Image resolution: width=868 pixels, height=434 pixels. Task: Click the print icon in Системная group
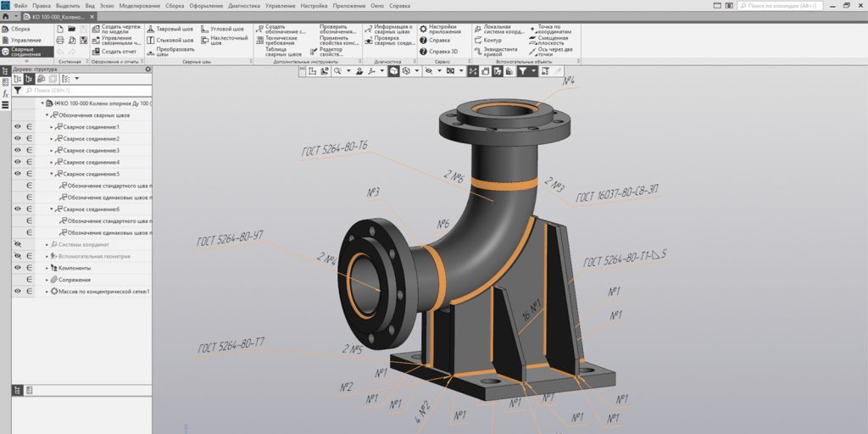(60, 40)
